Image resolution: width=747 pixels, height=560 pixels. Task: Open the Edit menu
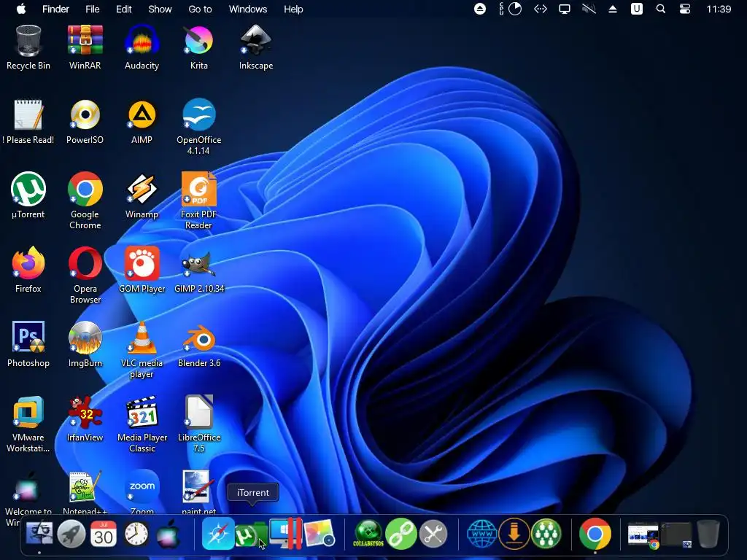point(124,9)
